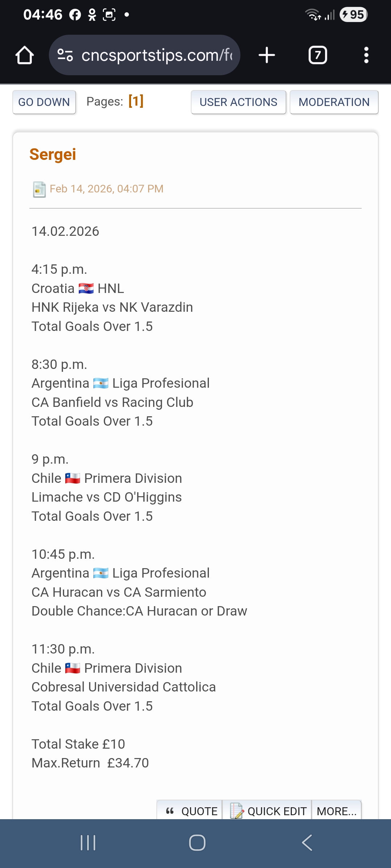This screenshot has height=868, width=391.
Task: Tap the Facebook notification icon in status bar
Action: 75,15
